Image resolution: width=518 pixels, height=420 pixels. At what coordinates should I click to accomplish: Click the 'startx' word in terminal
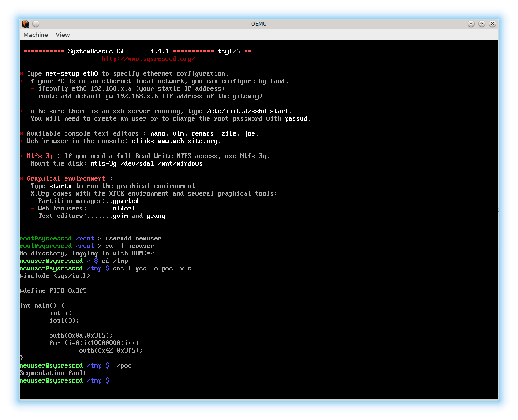(60, 186)
